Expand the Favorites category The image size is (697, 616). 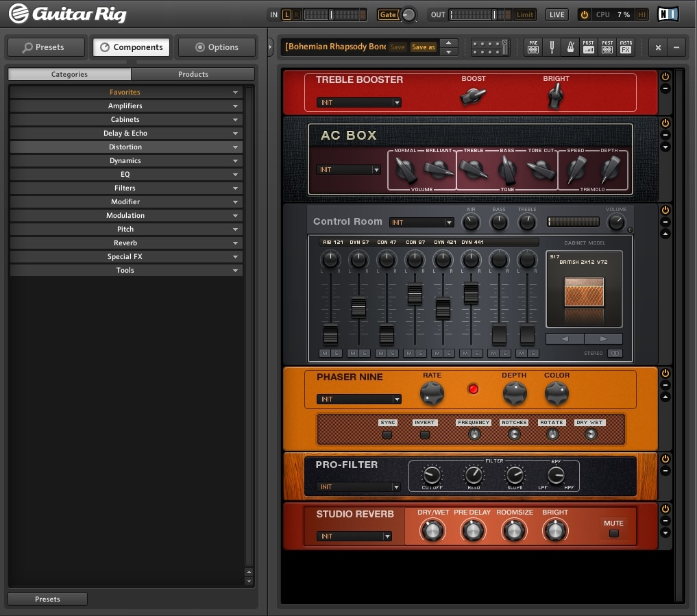click(126, 92)
